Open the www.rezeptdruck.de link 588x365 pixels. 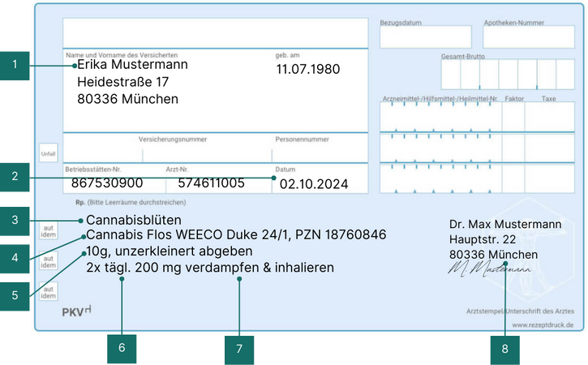point(543,324)
